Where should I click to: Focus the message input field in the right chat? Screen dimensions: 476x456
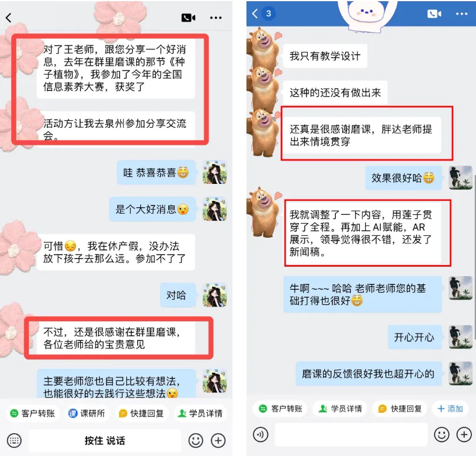(351, 434)
